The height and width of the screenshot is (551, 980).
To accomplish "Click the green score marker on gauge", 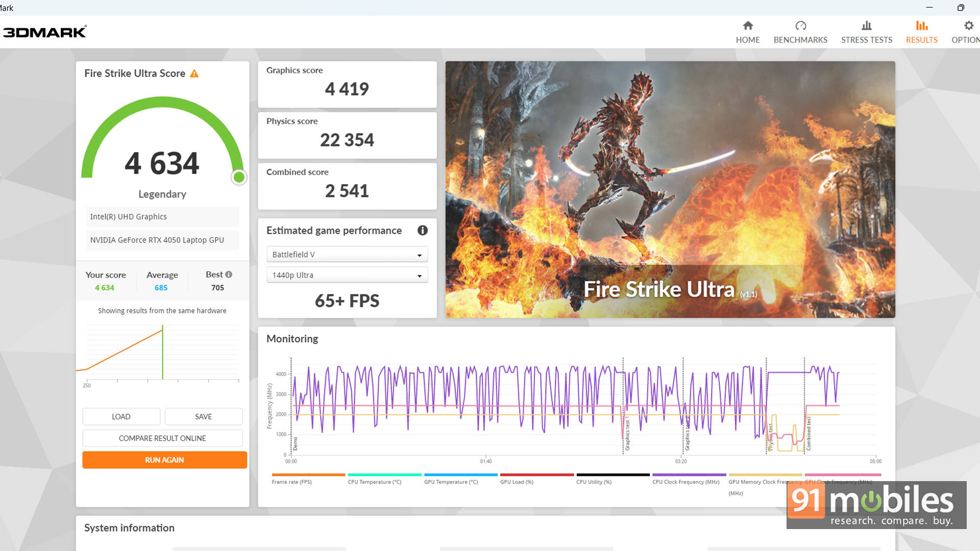I will (239, 177).
